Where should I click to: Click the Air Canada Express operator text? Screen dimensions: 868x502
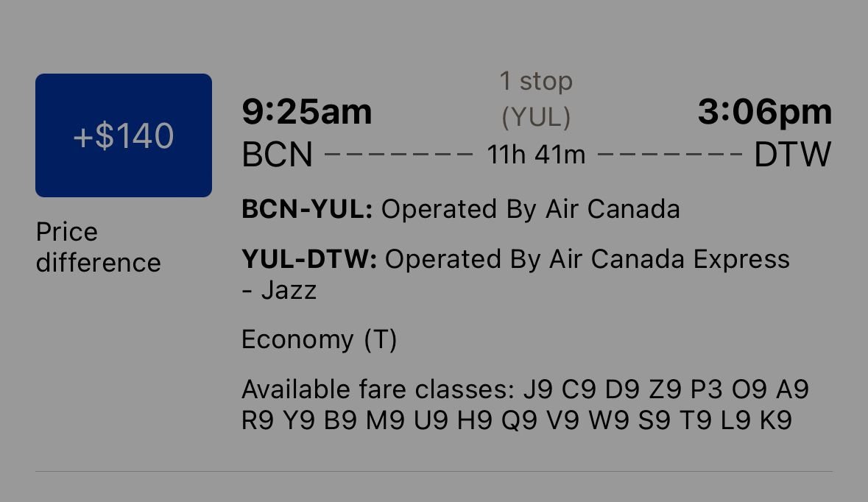coord(587,259)
